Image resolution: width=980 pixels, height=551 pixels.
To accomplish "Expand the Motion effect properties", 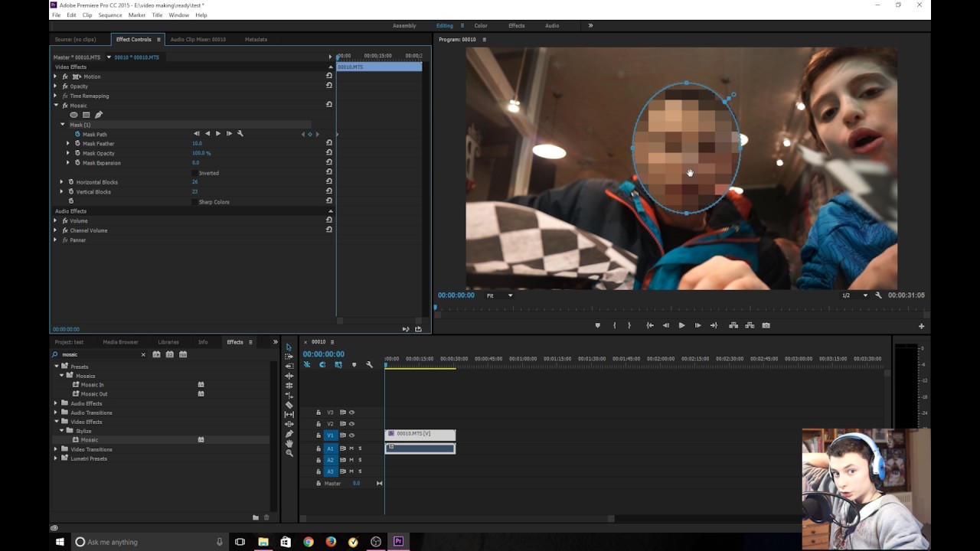I will [x=55, y=77].
